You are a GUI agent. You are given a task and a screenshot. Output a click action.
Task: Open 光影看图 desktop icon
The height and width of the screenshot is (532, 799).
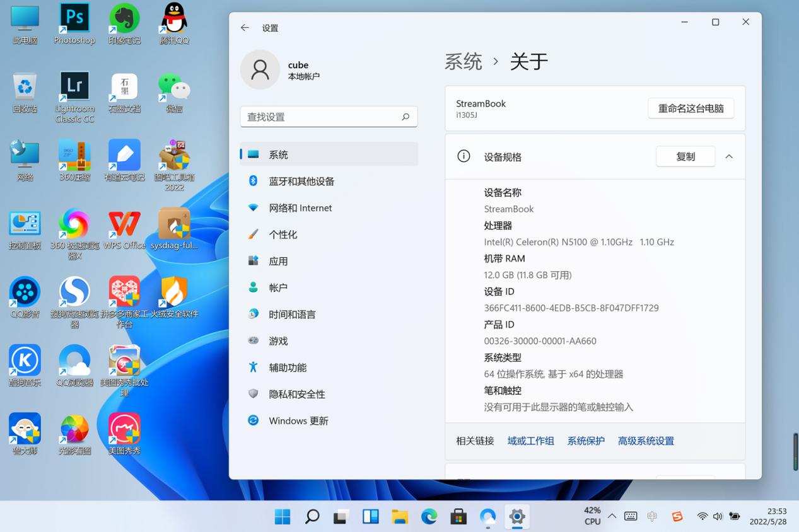tap(74, 434)
